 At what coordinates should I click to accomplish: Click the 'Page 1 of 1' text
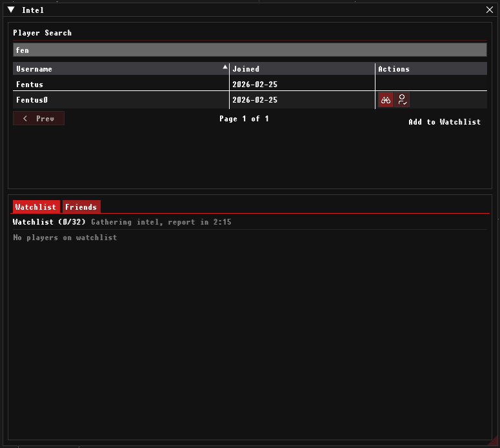244,119
